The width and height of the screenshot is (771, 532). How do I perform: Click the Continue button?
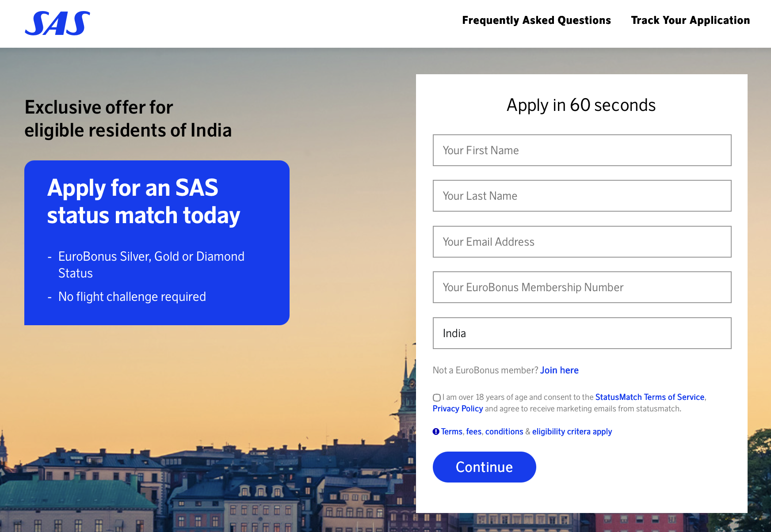coord(484,467)
